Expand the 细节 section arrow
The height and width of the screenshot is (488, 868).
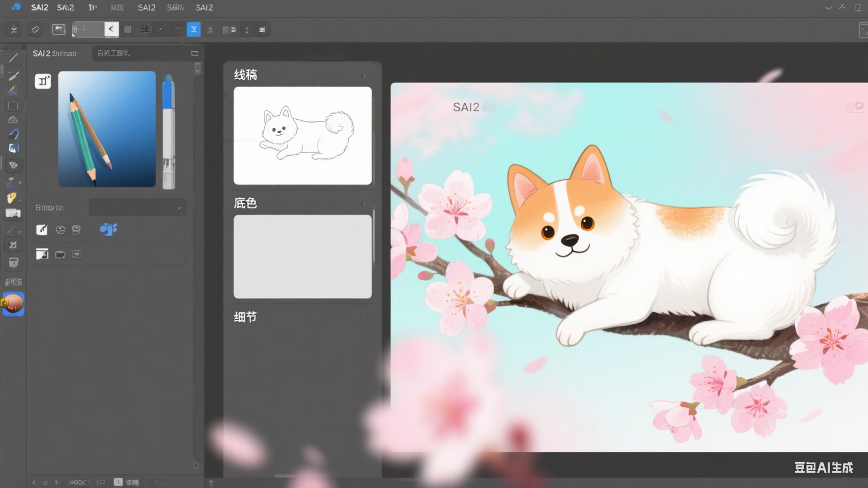363,317
